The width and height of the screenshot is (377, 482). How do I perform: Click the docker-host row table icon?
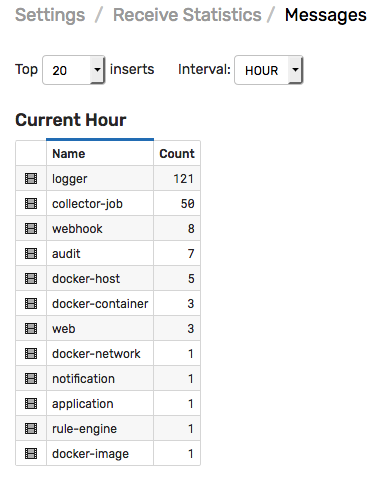(31, 279)
